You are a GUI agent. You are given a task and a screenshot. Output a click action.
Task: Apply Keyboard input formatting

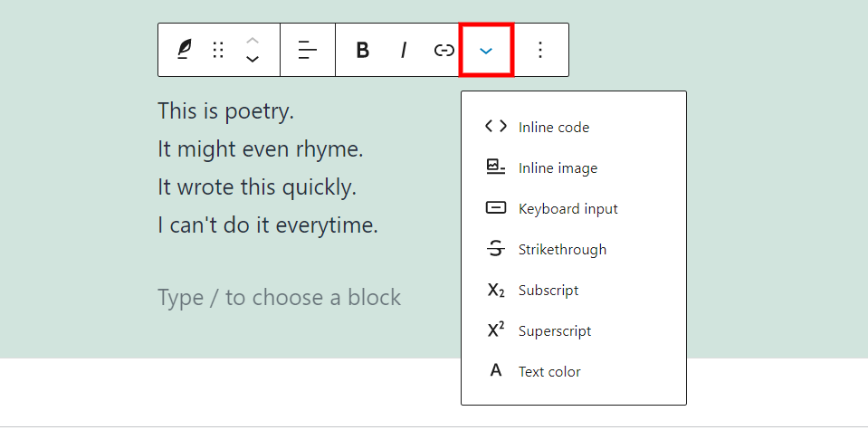[x=568, y=209]
